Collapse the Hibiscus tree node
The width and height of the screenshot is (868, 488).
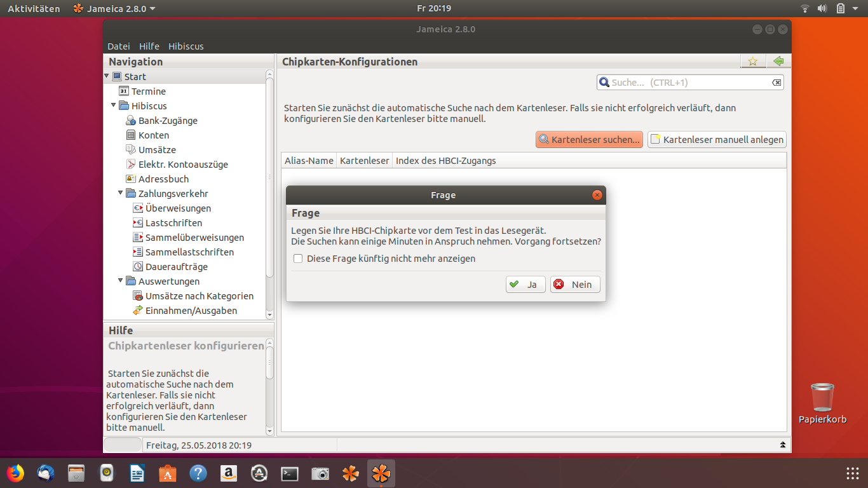pos(114,105)
